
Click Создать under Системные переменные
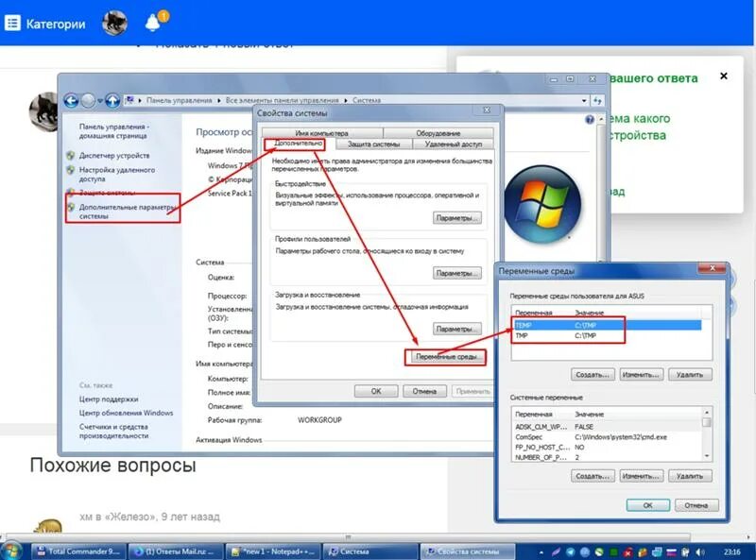pyautogui.click(x=593, y=476)
